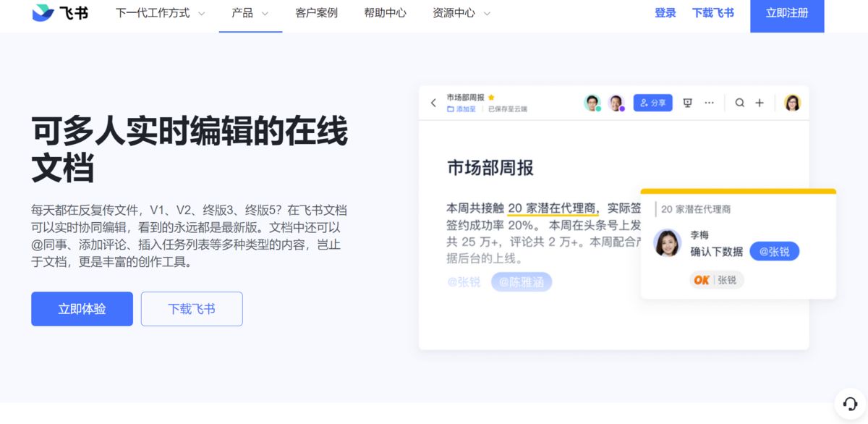Click the quoted 20 家潜在代理商 in comment card
The height and width of the screenshot is (424, 868).
tap(696, 209)
